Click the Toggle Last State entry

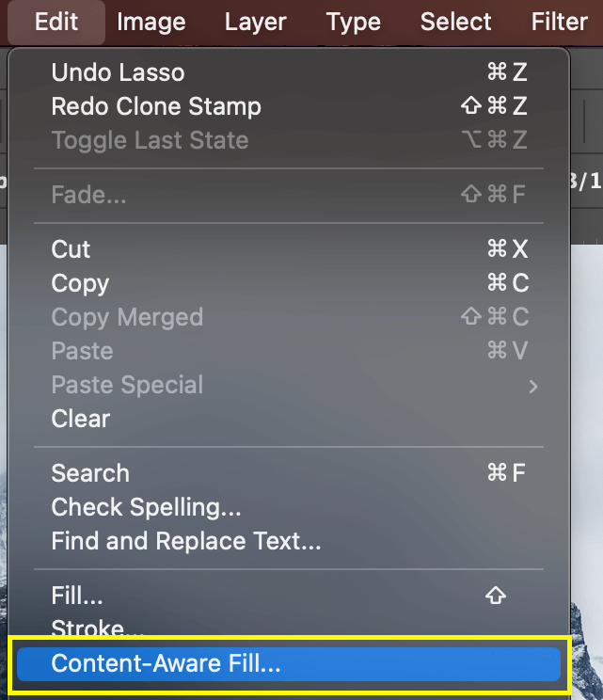tap(289, 140)
